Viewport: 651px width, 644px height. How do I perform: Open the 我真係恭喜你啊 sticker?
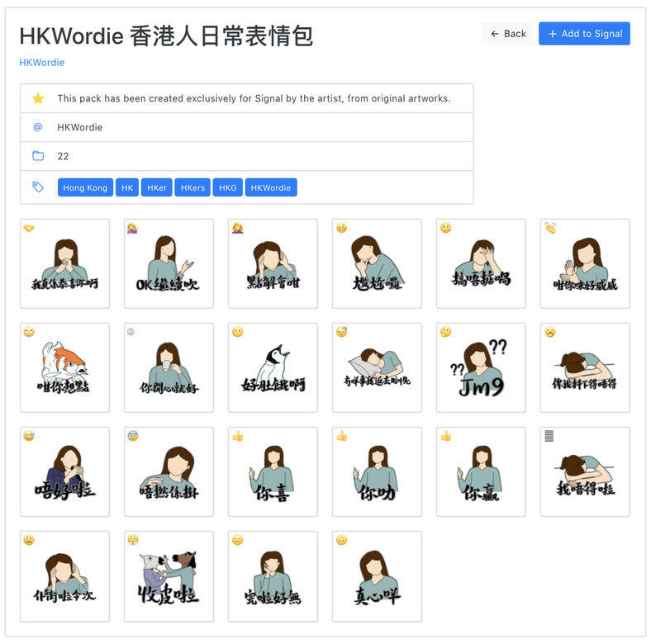tap(64, 264)
